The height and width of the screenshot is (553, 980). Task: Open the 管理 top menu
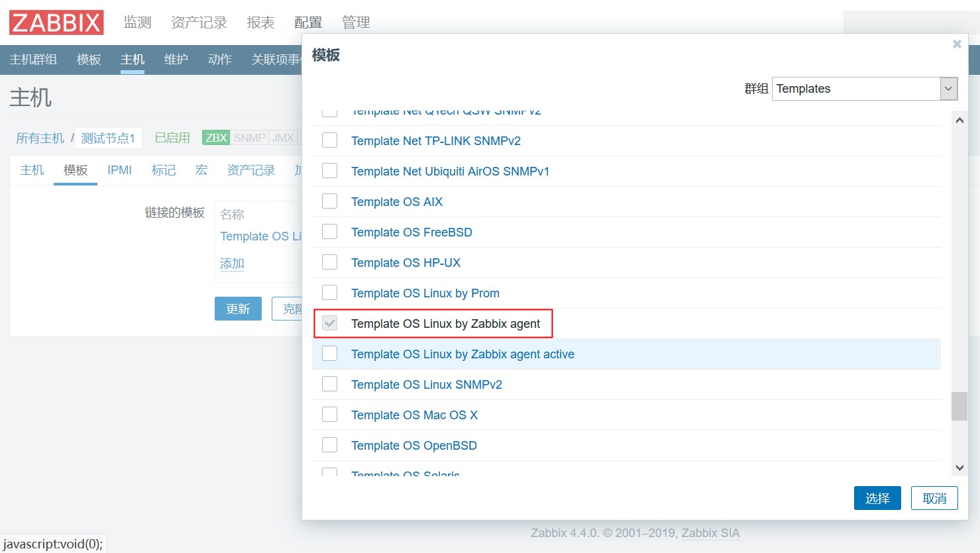click(x=356, y=23)
